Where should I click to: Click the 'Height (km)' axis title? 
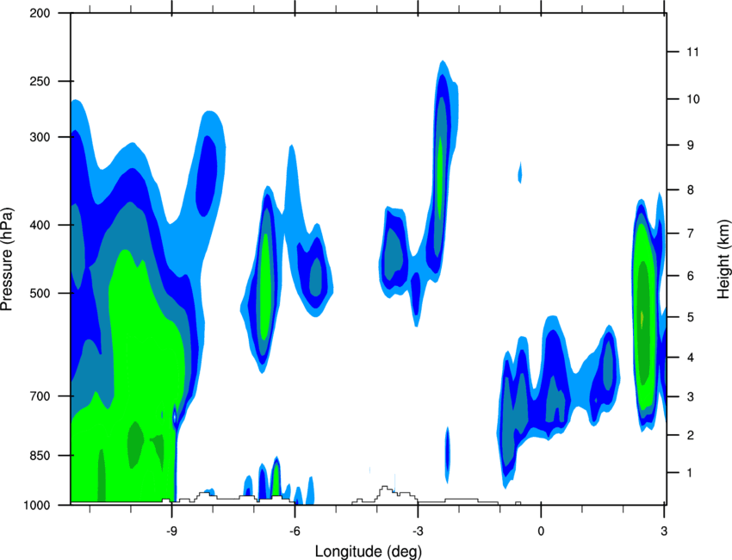(x=723, y=259)
